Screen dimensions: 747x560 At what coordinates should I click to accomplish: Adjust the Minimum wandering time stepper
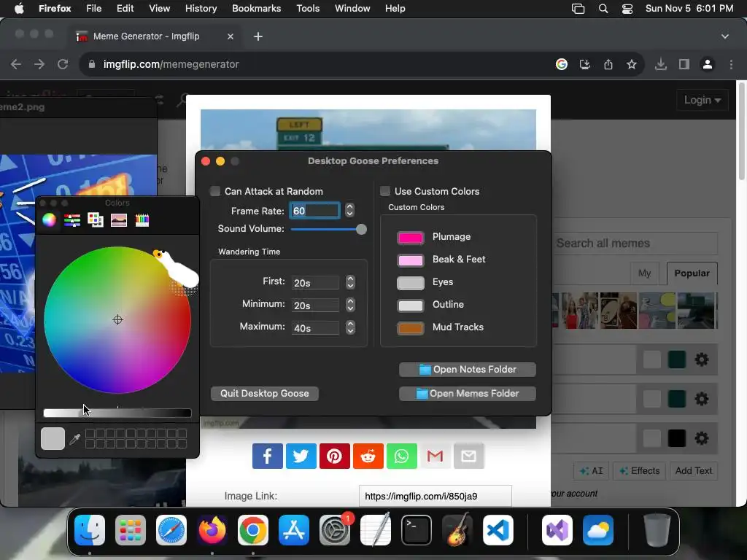pos(351,305)
